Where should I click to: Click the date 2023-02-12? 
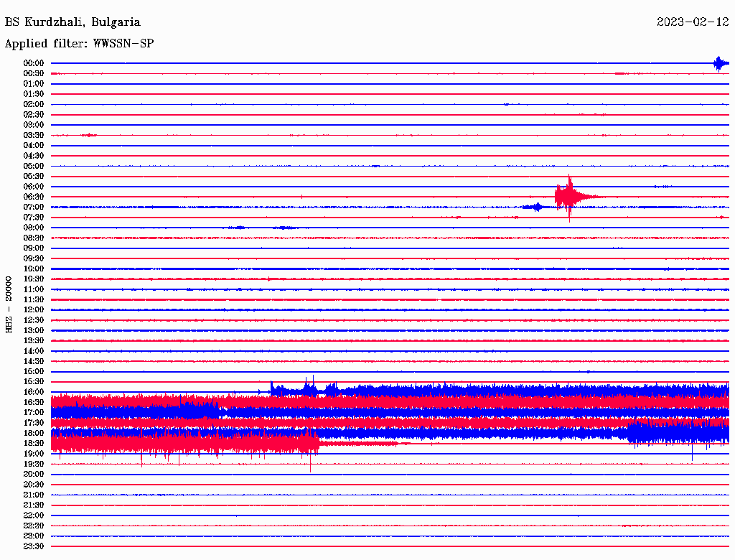[x=693, y=22]
